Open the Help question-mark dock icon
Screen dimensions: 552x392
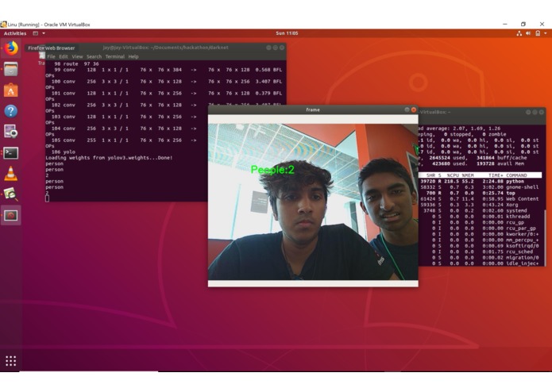coord(11,111)
